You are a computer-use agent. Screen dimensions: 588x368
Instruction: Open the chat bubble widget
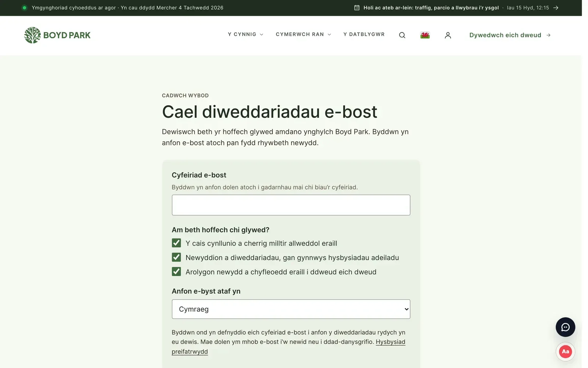point(565,327)
